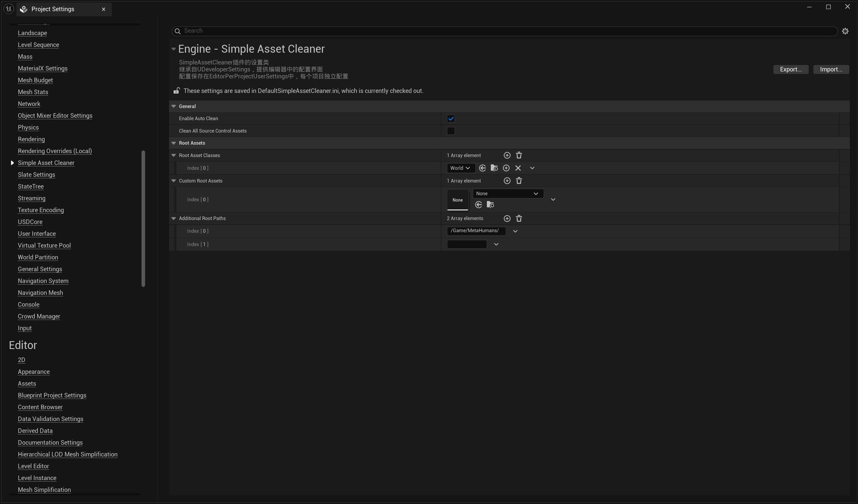Click the unlocked padlock icon beside config file notice
This screenshot has height=504, width=858.
click(x=176, y=90)
